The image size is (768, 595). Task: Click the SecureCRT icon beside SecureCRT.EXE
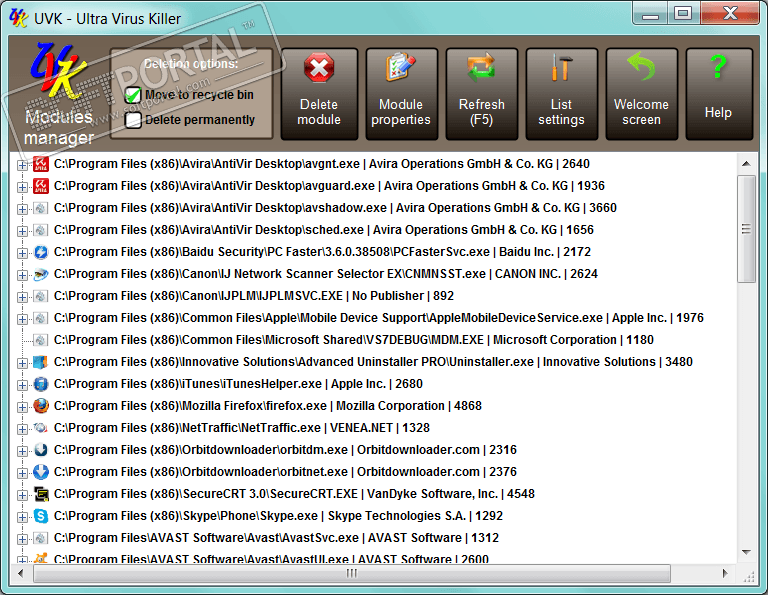pyautogui.click(x=41, y=494)
